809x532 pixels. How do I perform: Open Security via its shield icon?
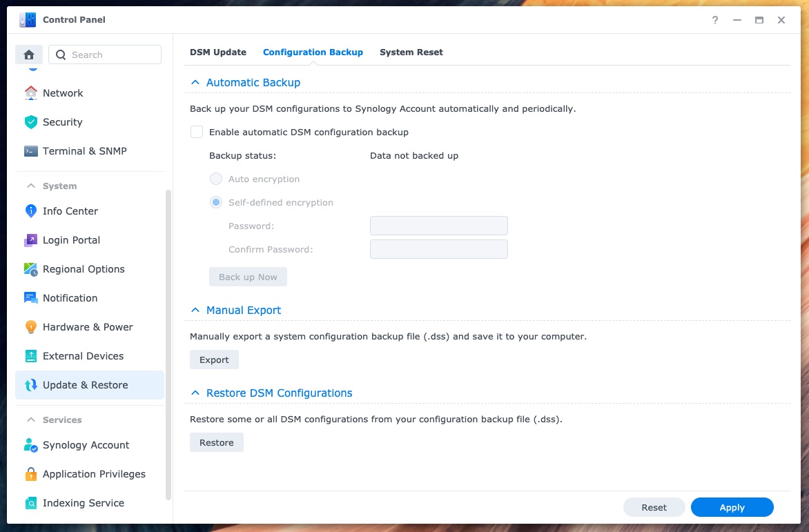pyautogui.click(x=31, y=121)
